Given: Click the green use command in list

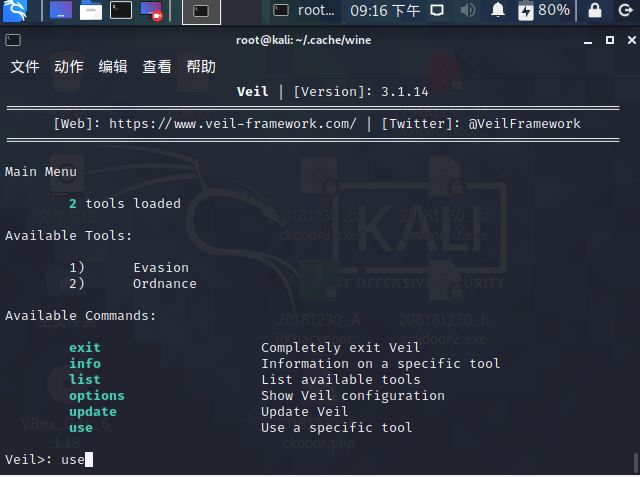Looking at the screenshot, I should click(x=81, y=428).
